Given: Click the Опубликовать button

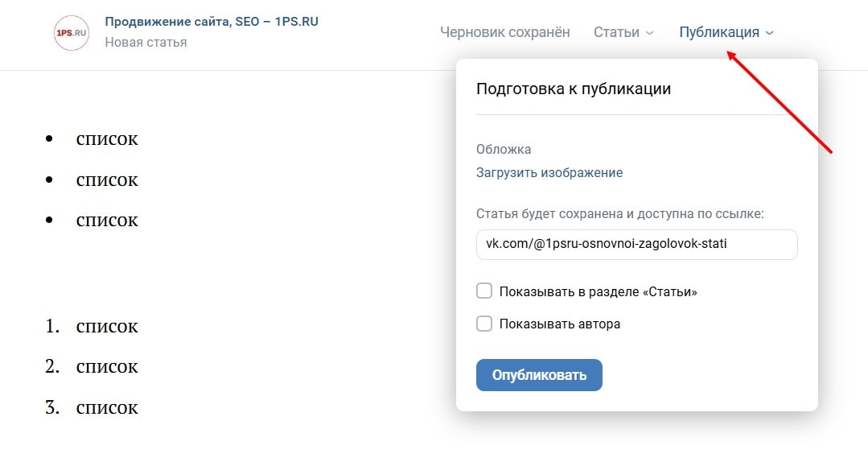Looking at the screenshot, I should 539,375.
